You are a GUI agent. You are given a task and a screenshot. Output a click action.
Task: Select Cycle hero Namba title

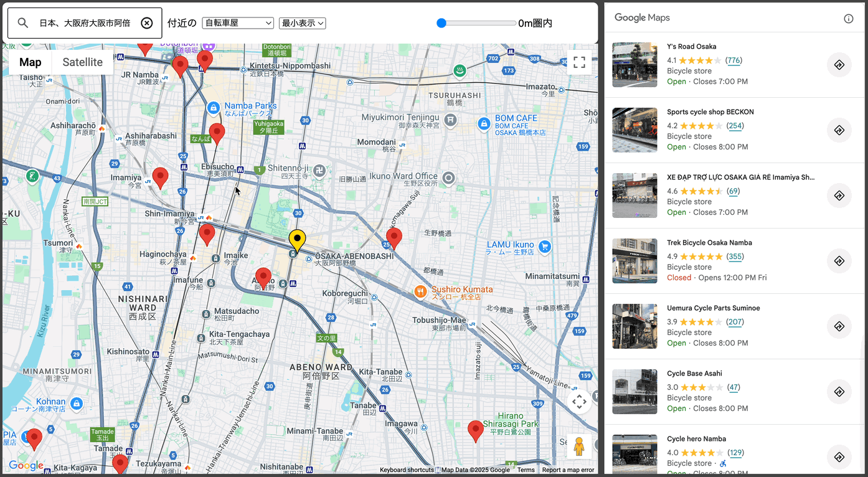[x=696, y=439]
